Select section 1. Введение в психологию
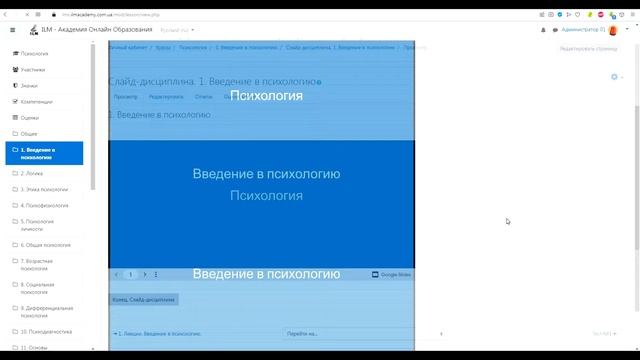 pos(44,153)
